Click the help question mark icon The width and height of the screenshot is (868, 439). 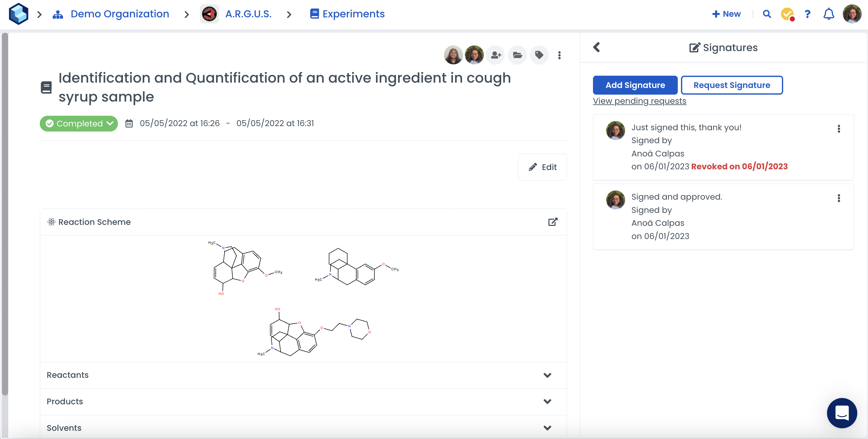[x=807, y=14]
